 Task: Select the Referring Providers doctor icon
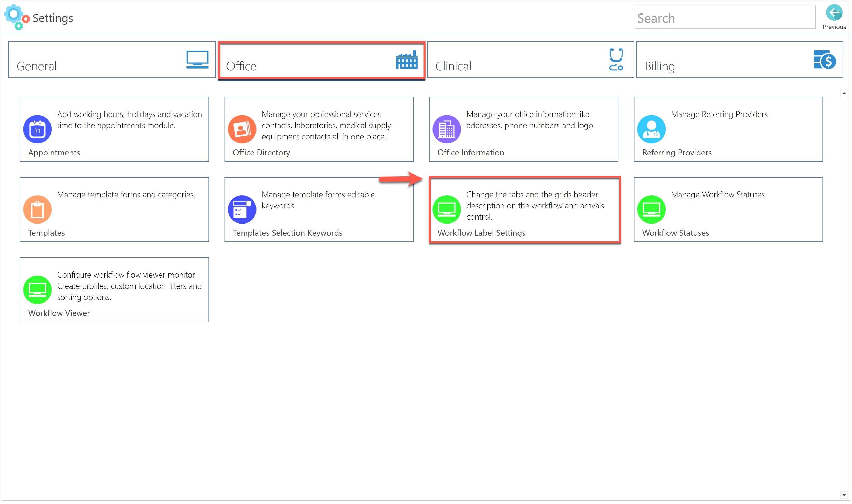tap(651, 129)
